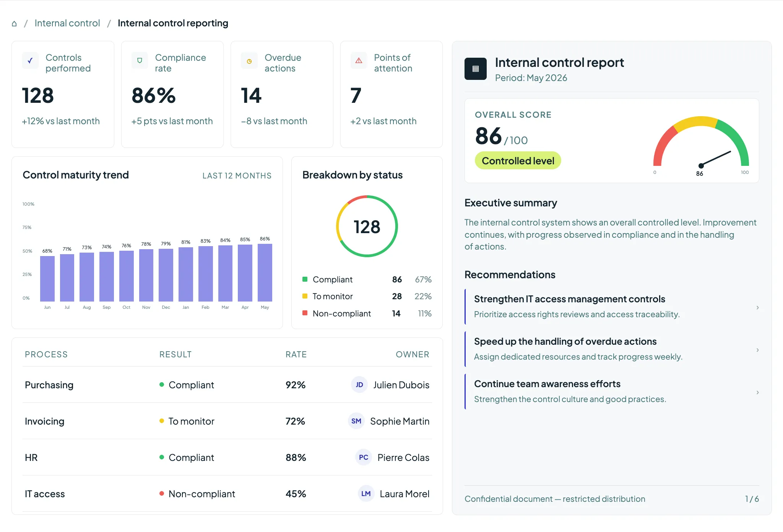Click the overall score gauge needle
The width and height of the screenshot is (783, 532).
coord(716,159)
